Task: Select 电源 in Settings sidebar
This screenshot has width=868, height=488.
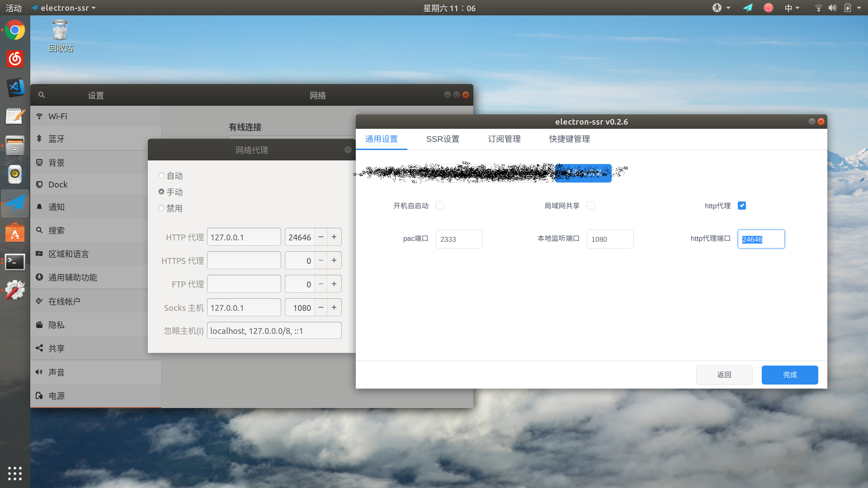Action: tap(96, 396)
